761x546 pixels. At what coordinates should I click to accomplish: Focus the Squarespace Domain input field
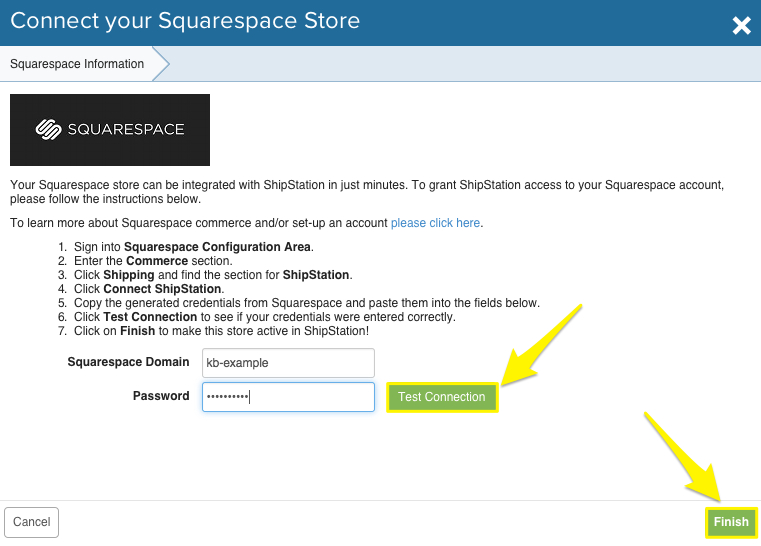288,363
